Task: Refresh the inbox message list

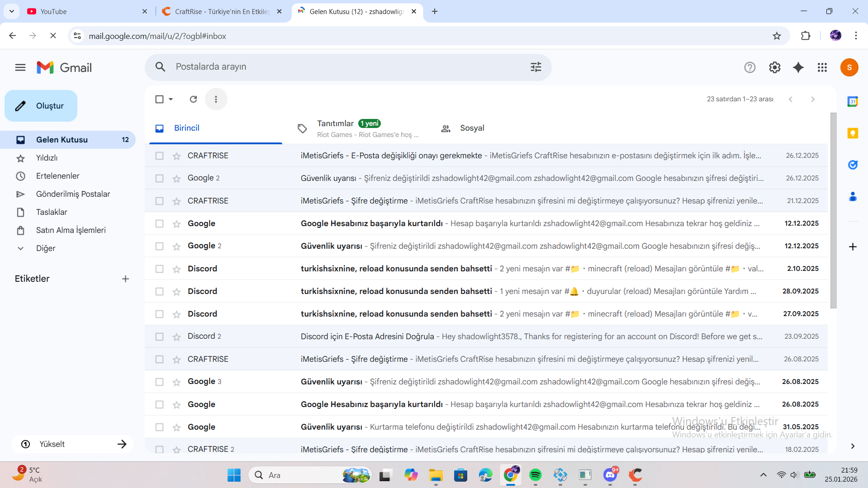Action: click(193, 99)
